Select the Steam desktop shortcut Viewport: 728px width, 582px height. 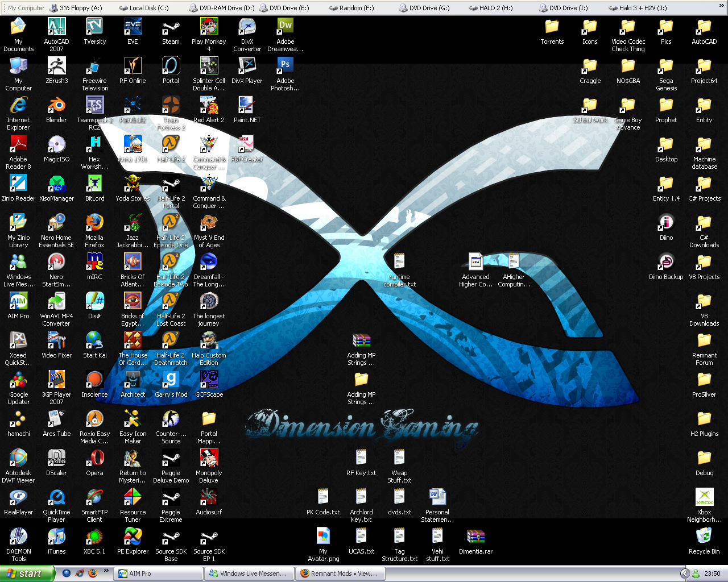[x=171, y=27]
